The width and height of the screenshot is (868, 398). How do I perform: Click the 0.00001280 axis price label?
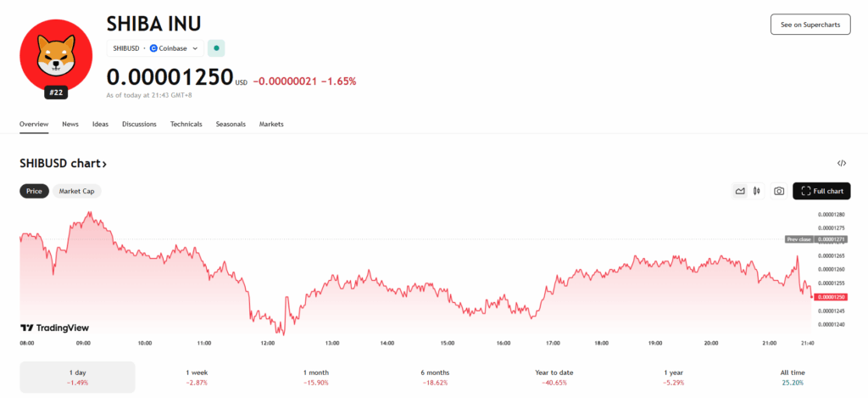coord(831,214)
